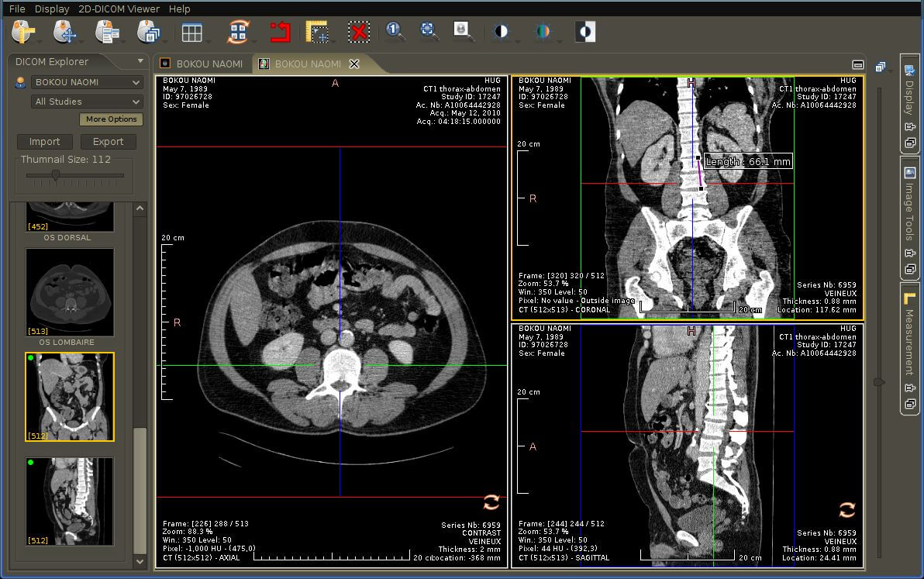Image resolution: width=924 pixels, height=579 pixels.
Task: Collapse the DICOM Explorer panel
Action: [x=140, y=61]
